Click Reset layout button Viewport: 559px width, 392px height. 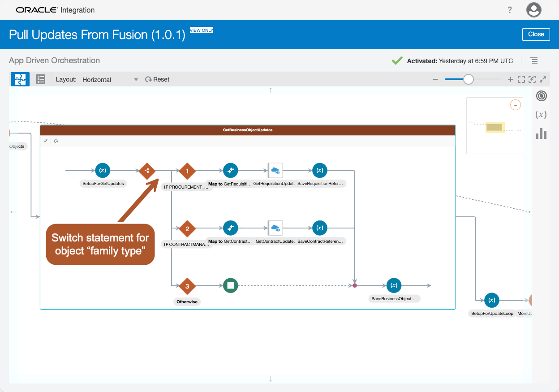[x=157, y=79]
